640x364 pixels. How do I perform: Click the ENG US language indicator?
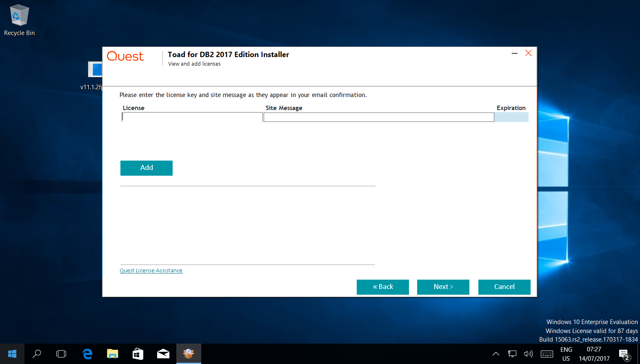(566, 354)
